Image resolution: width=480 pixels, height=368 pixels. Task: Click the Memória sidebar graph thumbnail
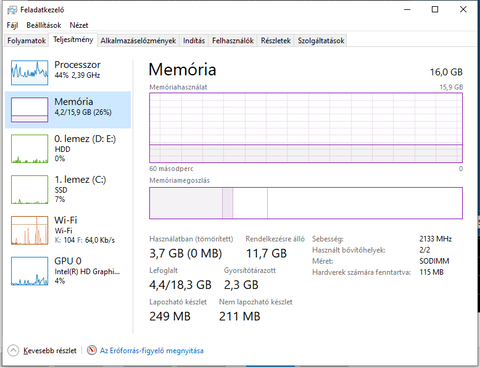click(x=29, y=110)
